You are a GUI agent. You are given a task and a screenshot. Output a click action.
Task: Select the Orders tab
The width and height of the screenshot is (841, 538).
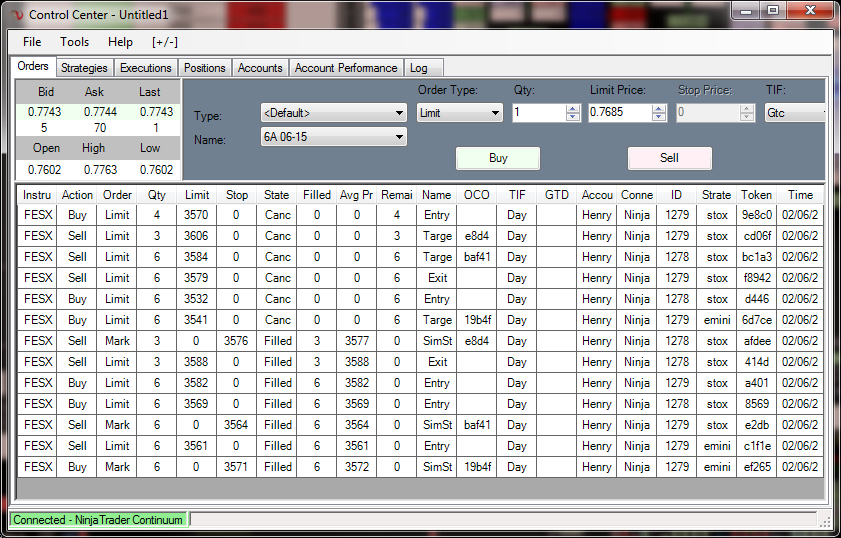(33, 67)
